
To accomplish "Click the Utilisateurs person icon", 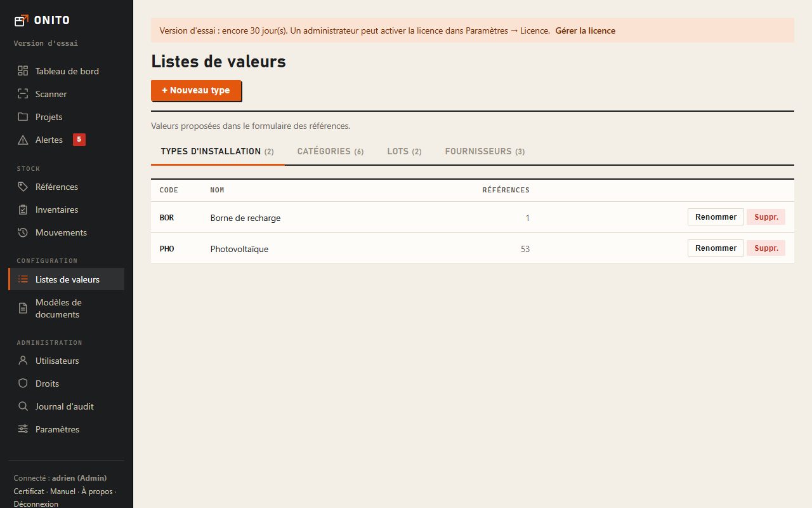I will (23, 361).
